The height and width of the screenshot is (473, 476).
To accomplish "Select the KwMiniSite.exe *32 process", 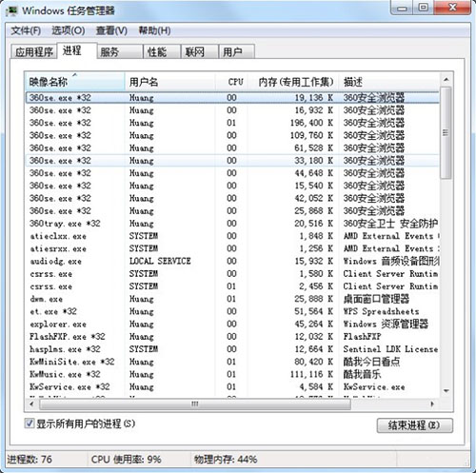I will [232, 362].
